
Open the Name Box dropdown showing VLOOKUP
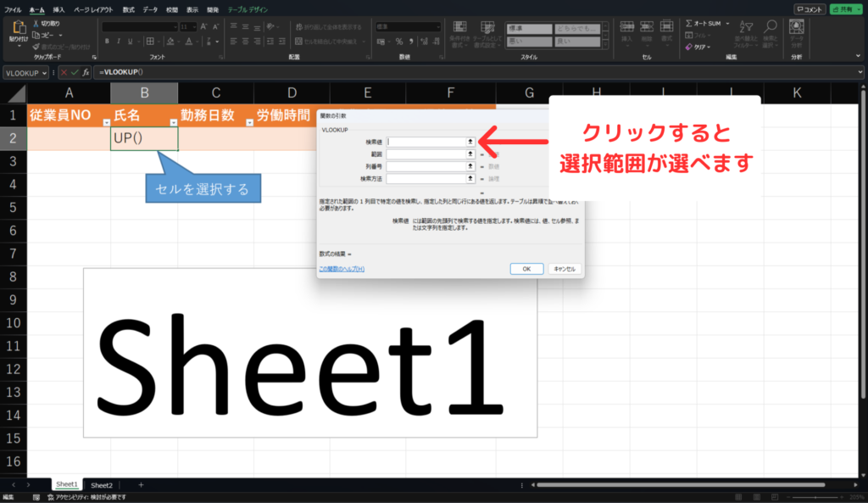pos(45,73)
